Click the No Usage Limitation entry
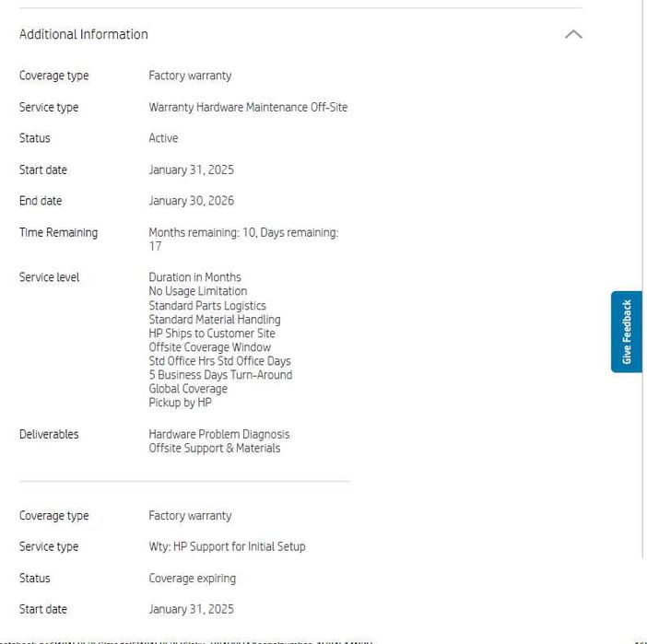Viewport: 647px width, 644px height. [197, 291]
